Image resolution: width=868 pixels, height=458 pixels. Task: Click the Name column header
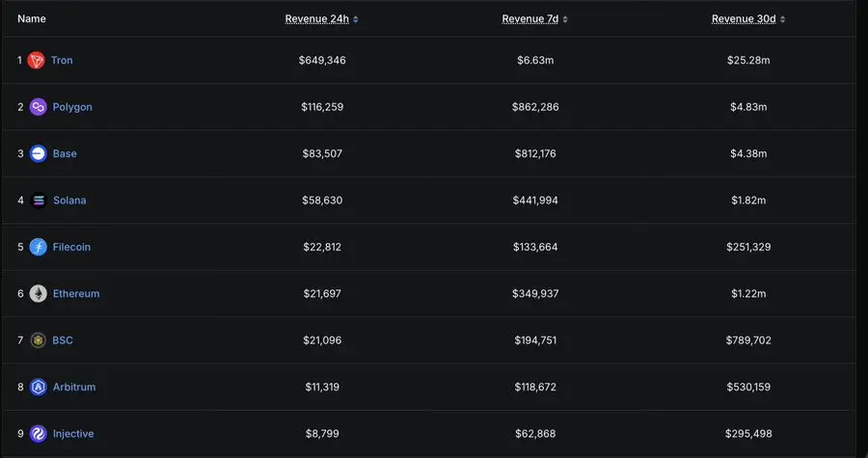pos(32,19)
